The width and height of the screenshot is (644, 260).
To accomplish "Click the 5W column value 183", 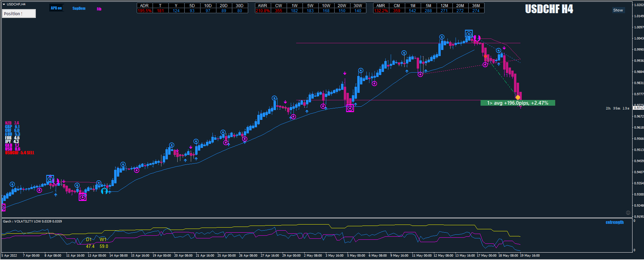I will (x=310, y=11).
